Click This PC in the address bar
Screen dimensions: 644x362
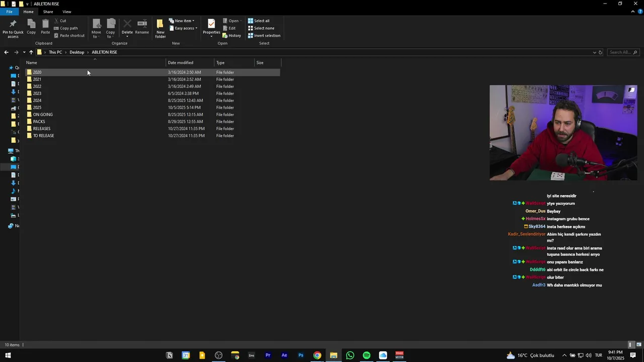point(55,52)
